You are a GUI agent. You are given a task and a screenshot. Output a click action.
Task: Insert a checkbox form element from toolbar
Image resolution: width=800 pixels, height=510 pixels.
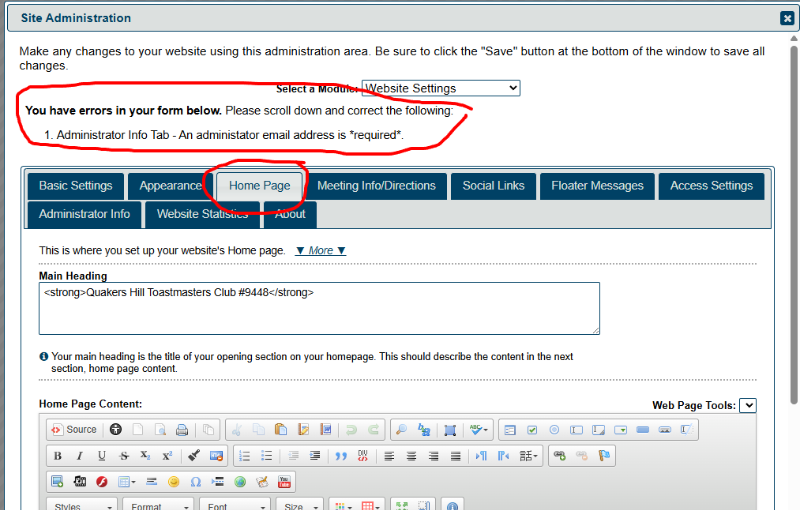pyautogui.click(x=532, y=430)
